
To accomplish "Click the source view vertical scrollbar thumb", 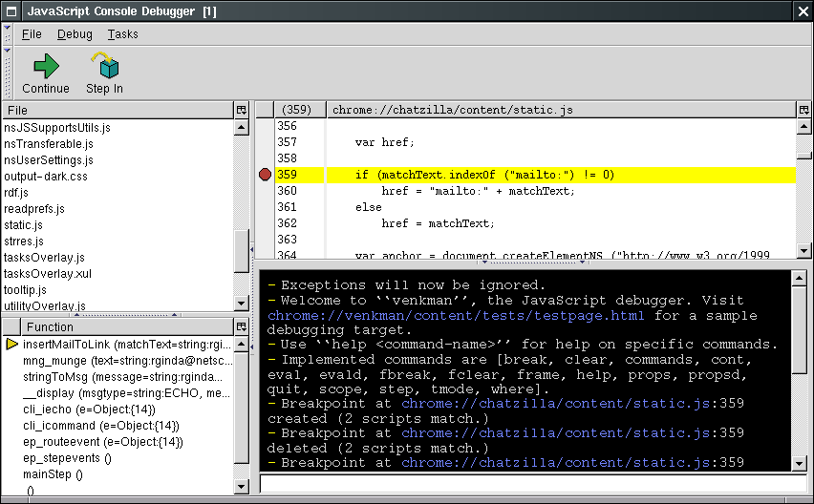I will (803, 155).
